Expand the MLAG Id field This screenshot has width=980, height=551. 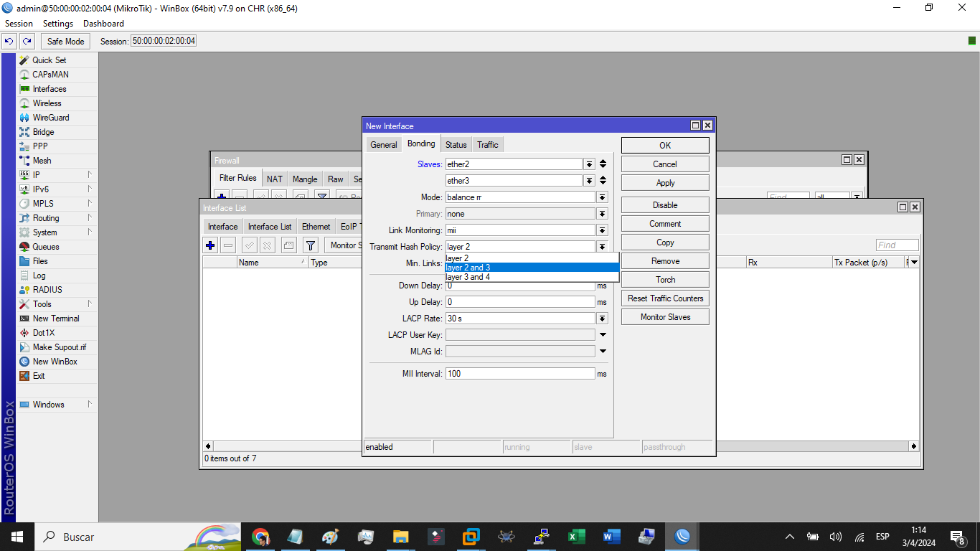603,352
